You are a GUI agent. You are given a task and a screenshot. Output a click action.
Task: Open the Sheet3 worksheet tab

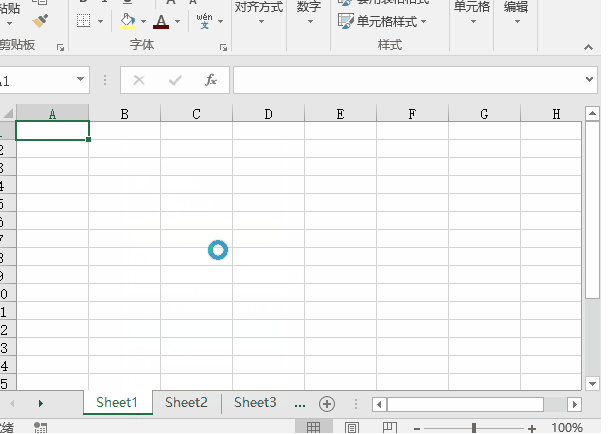click(255, 402)
